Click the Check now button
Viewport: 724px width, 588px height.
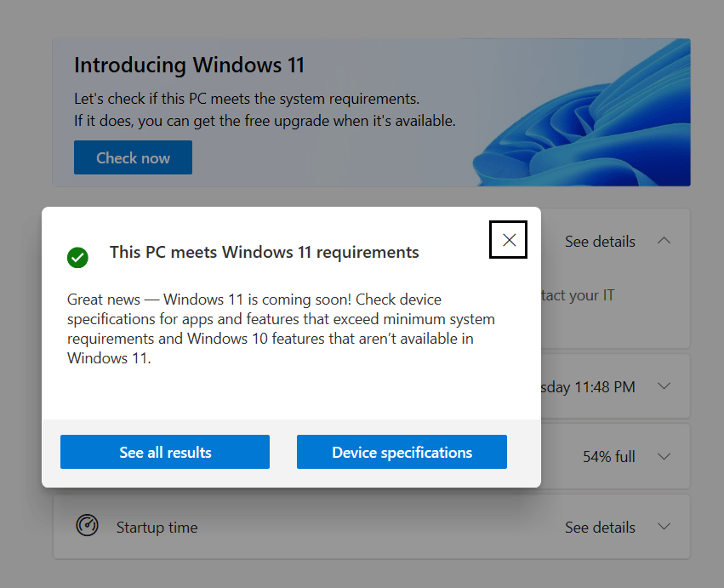[x=133, y=157]
